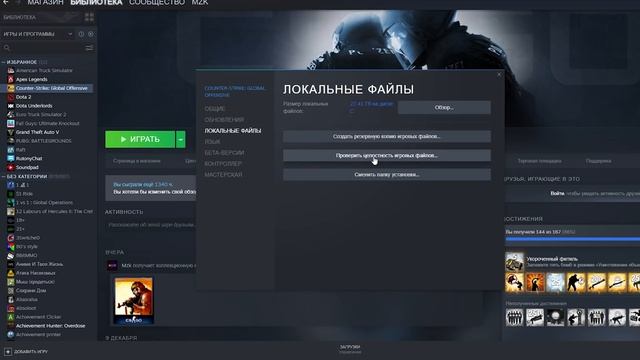Select Achievement Hunter: Overdose entry

coord(51,326)
